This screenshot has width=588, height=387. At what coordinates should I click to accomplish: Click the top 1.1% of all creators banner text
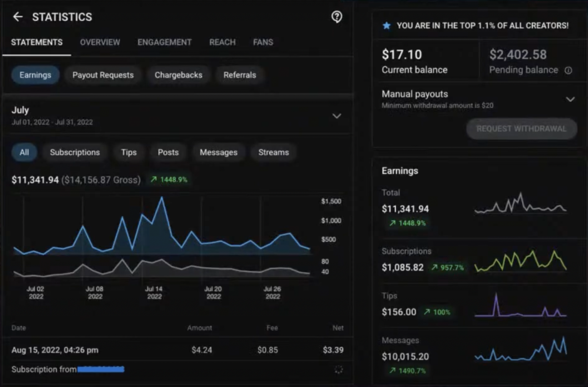482,26
